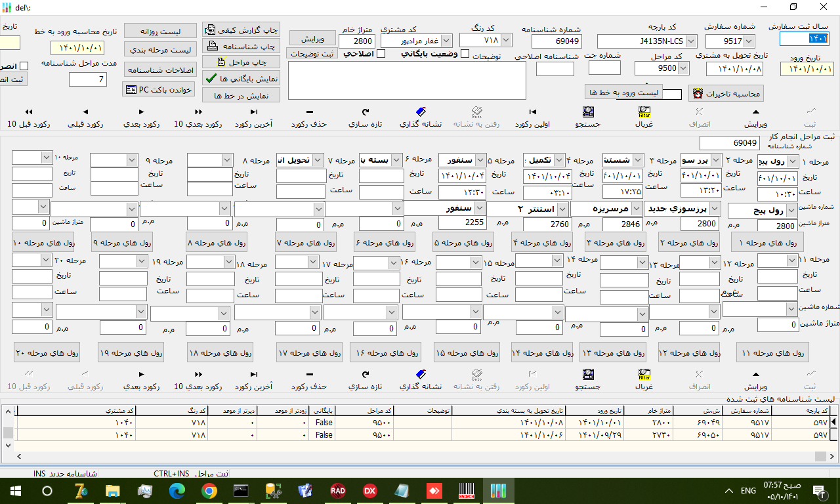Viewport: 840px width, 504px height.
Task: Expand the کد پارچه dropdown showing J4135N-LCS
Action: pos(687,41)
